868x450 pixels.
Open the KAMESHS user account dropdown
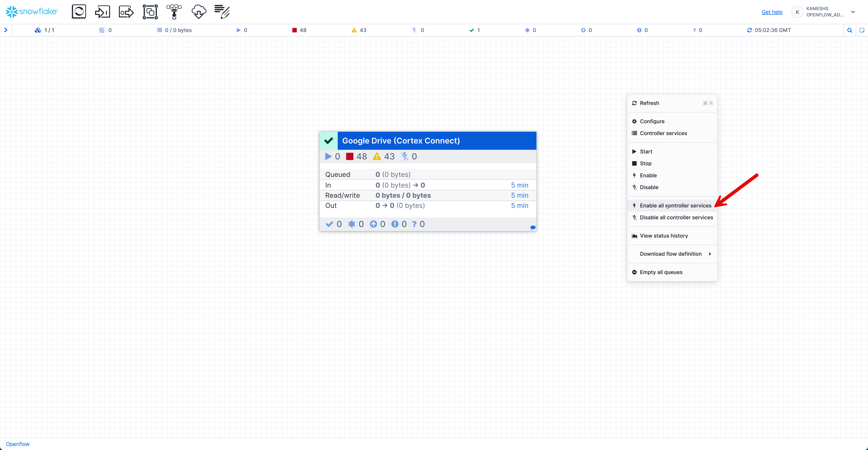[x=853, y=12]
